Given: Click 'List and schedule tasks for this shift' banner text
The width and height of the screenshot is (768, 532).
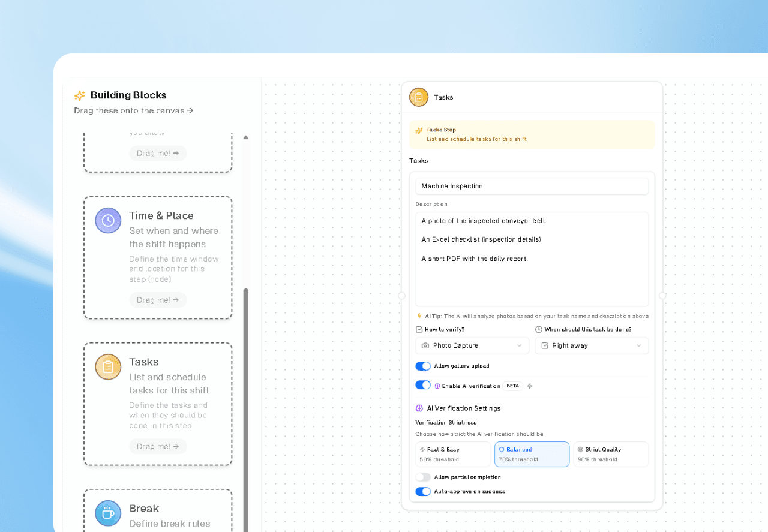Looking at the screenshot, I should click(x=476, y=139).
